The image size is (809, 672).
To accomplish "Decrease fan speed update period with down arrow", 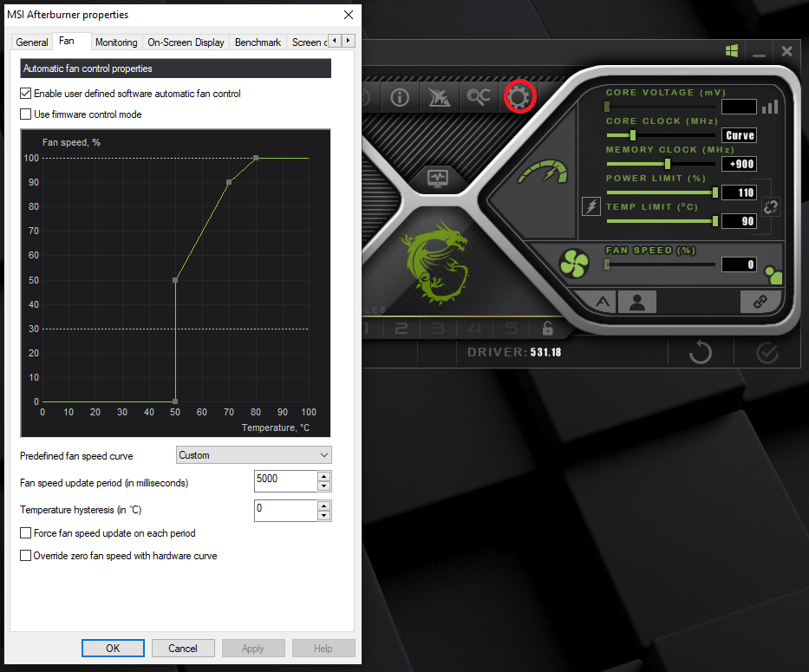I will [x=324, y=486].
